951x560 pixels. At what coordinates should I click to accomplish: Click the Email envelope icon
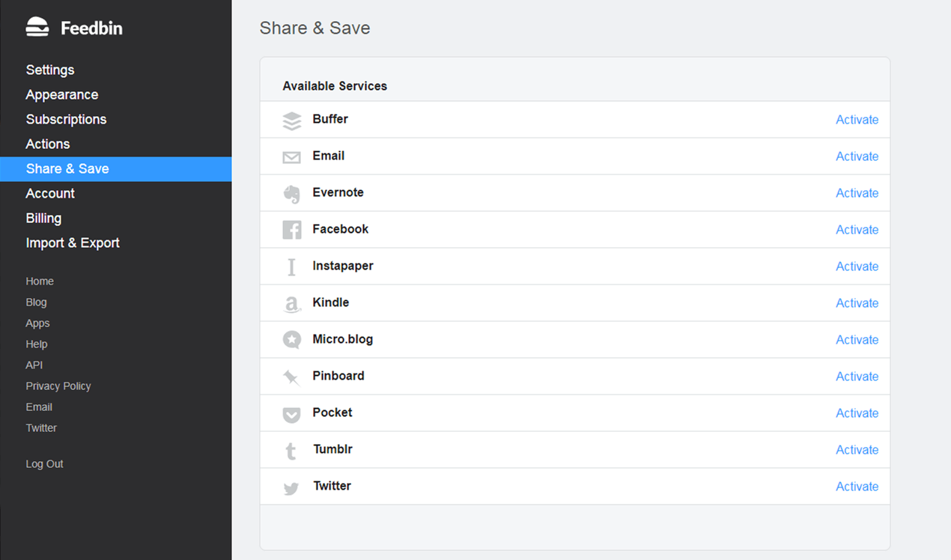pos(291,157)
